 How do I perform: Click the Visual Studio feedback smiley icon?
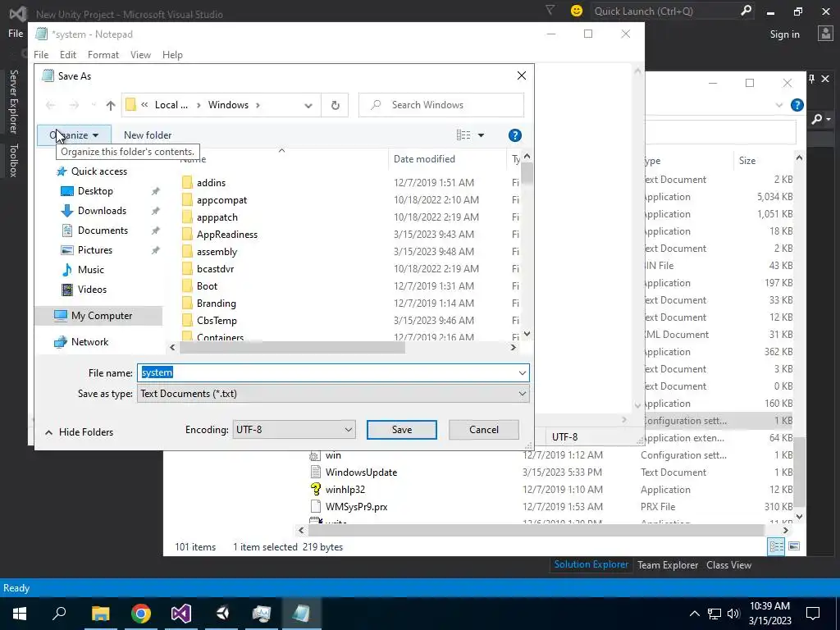[577, 11]
